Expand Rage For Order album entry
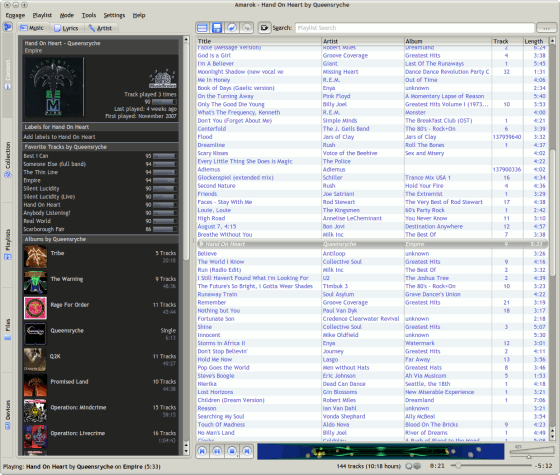560x475 pixels. tap(100, 308)
